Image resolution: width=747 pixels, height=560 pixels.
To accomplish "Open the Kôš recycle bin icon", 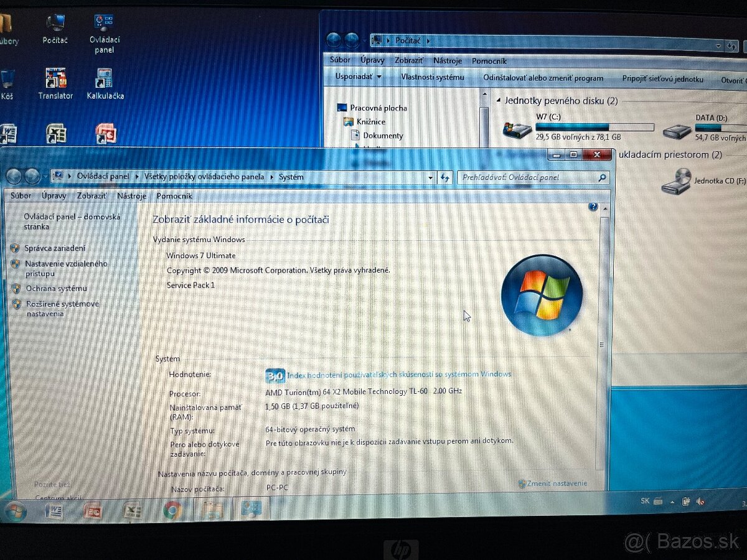I will [7, 84].
